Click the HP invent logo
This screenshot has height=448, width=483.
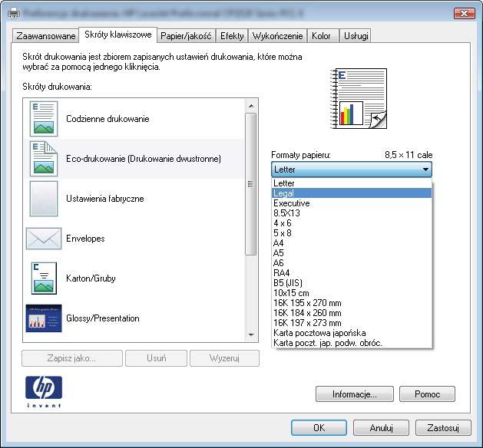click(44, 391)
